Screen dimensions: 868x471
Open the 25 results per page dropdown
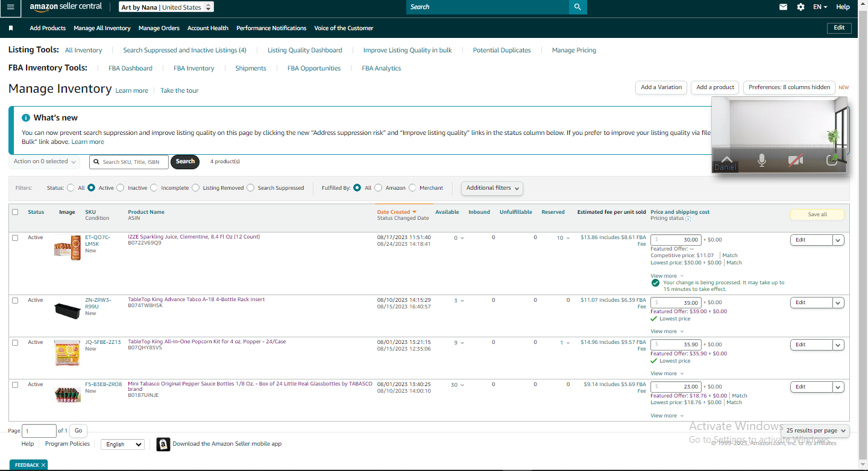[x=816, y=431]
